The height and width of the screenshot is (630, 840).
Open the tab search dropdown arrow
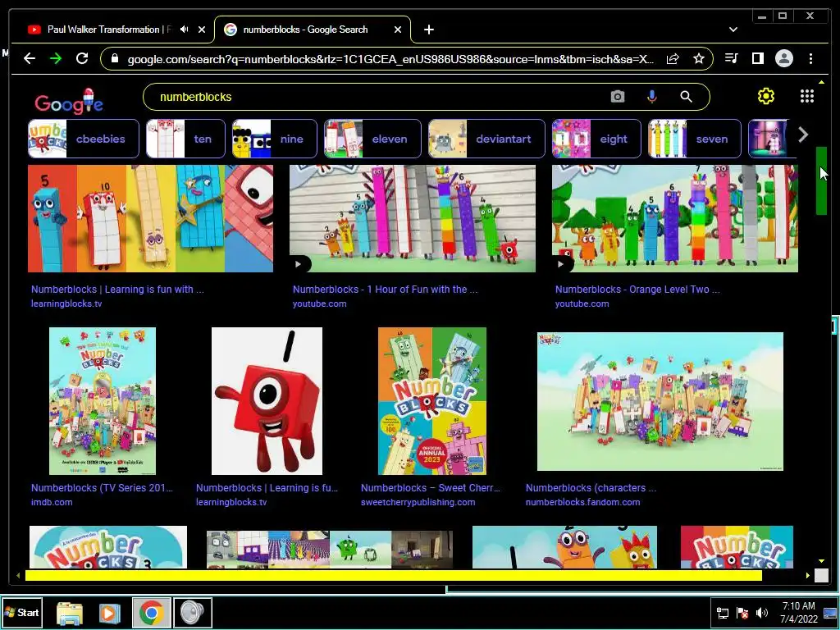click(x=733, y=30)
